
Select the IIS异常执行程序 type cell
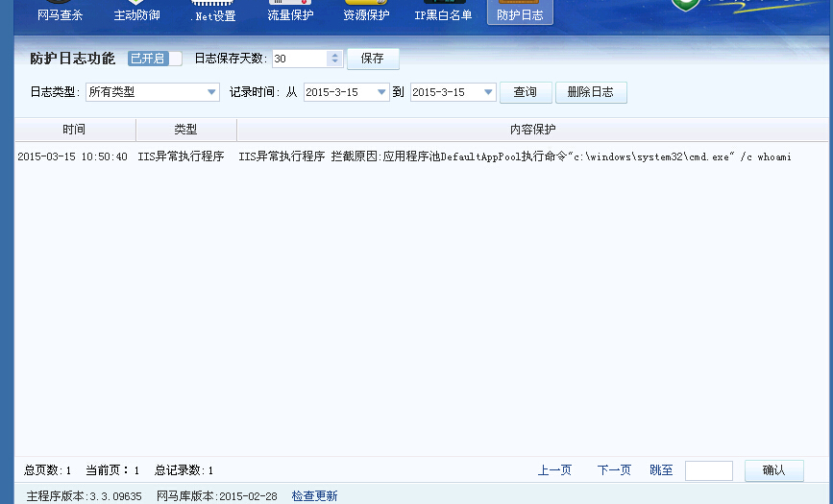[181, 156]
